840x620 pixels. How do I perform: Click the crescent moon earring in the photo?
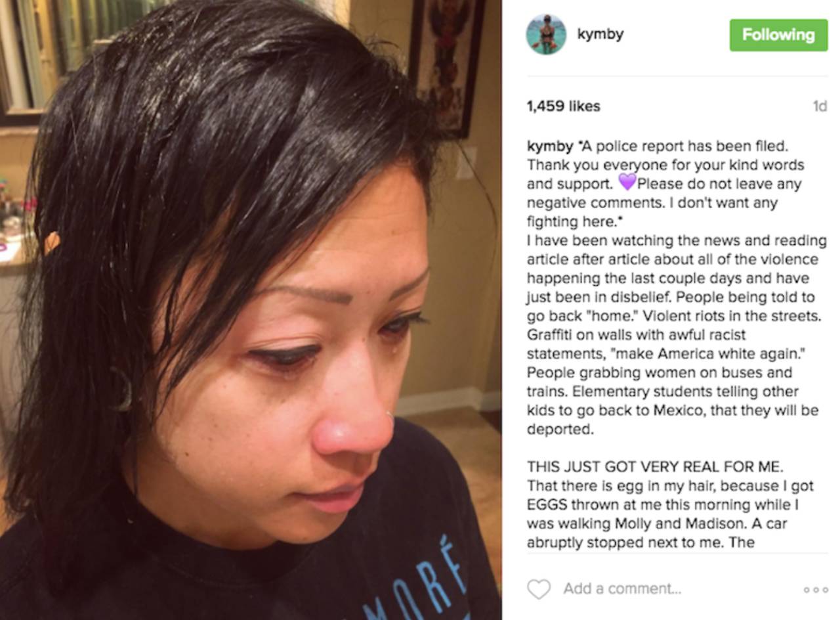(123, 389)
